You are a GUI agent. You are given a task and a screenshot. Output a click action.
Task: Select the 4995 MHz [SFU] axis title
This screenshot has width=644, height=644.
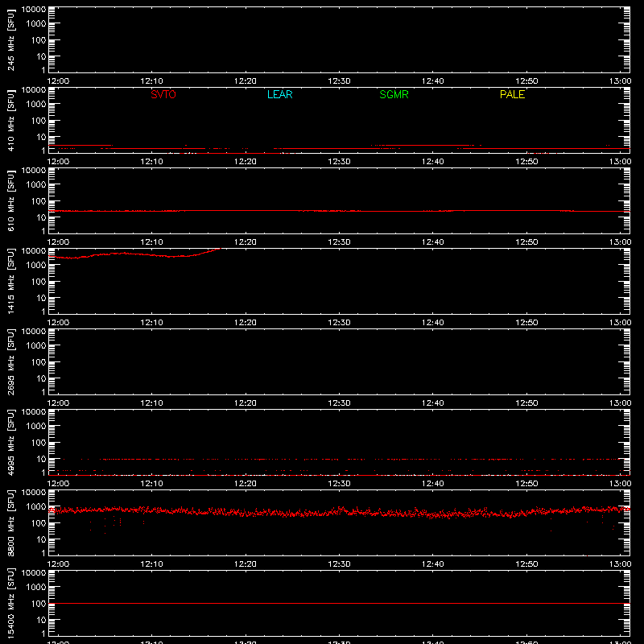tap(10, 442)
